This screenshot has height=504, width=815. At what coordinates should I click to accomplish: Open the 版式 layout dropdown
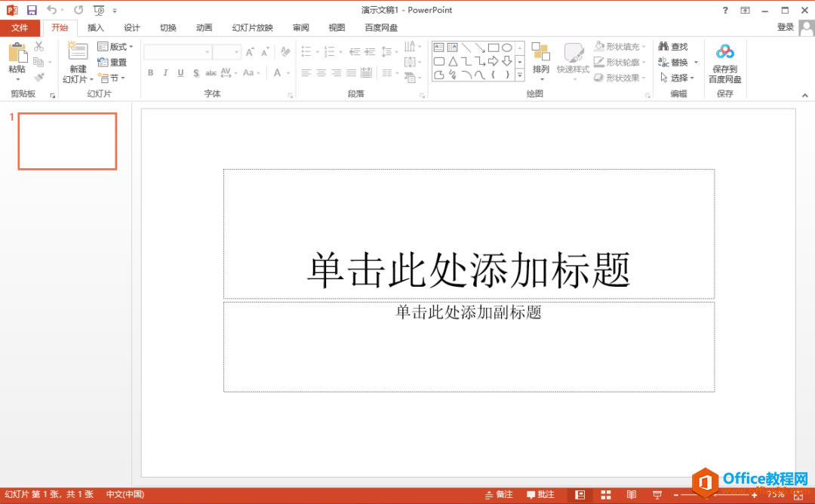115,47
